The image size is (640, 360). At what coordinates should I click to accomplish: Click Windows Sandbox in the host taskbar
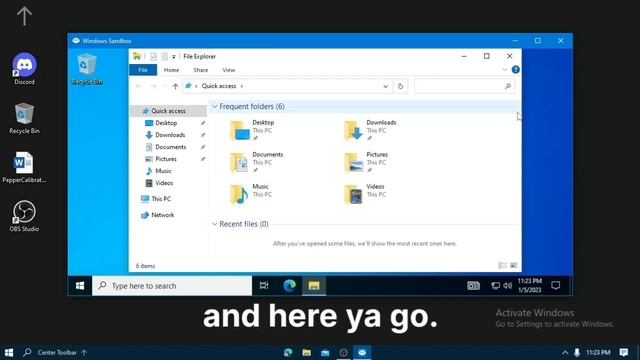pos(362,353)
